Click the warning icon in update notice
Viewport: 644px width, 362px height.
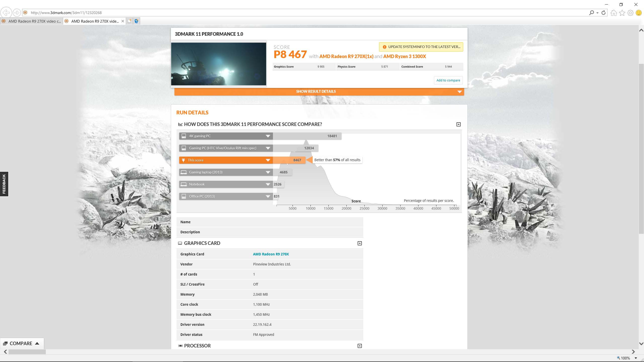(384, 47)
